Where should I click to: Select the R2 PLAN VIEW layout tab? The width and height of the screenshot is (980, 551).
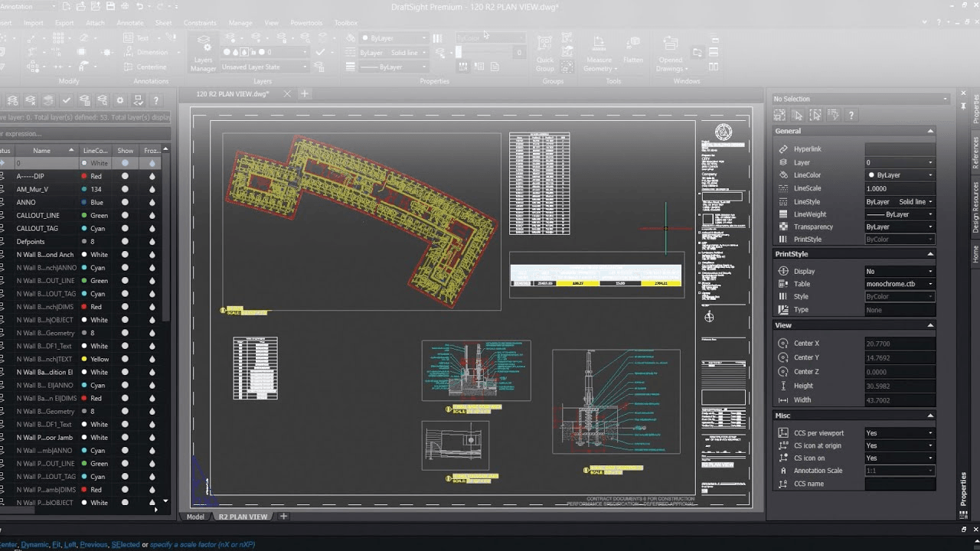coord(243,517)
